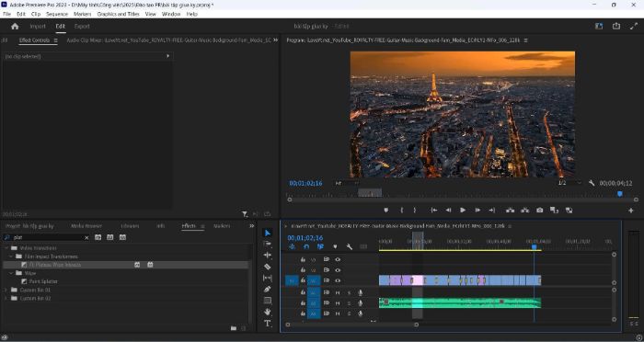Switch to the Import tab
Screen dimensions: 644x342
coord(38,27)
